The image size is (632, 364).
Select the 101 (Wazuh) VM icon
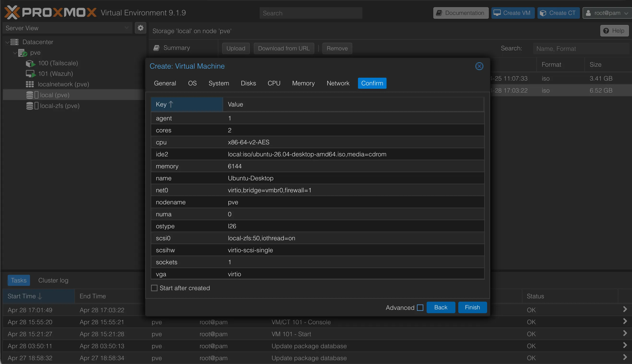[30, 74]
